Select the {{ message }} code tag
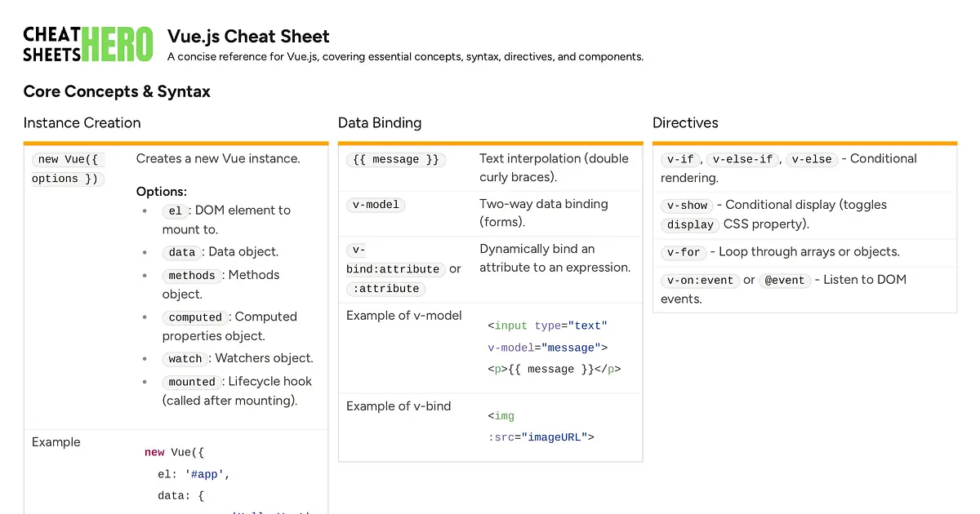Screen dimensions: 980x514 395,160
